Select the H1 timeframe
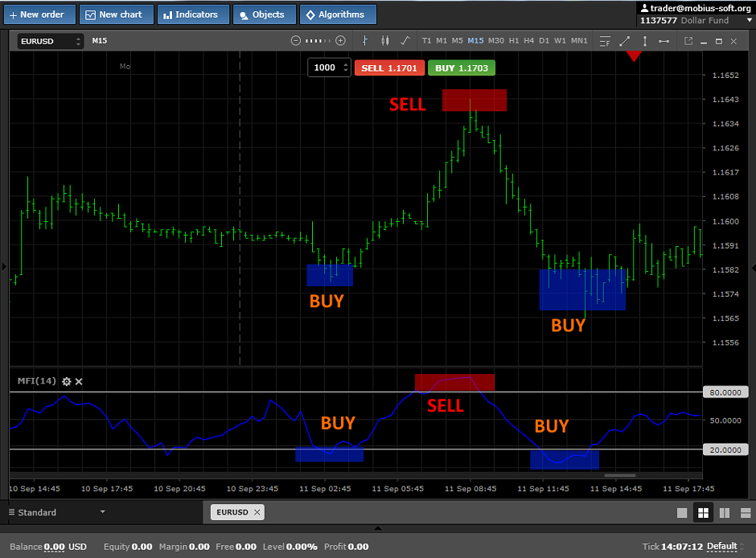 514,41
